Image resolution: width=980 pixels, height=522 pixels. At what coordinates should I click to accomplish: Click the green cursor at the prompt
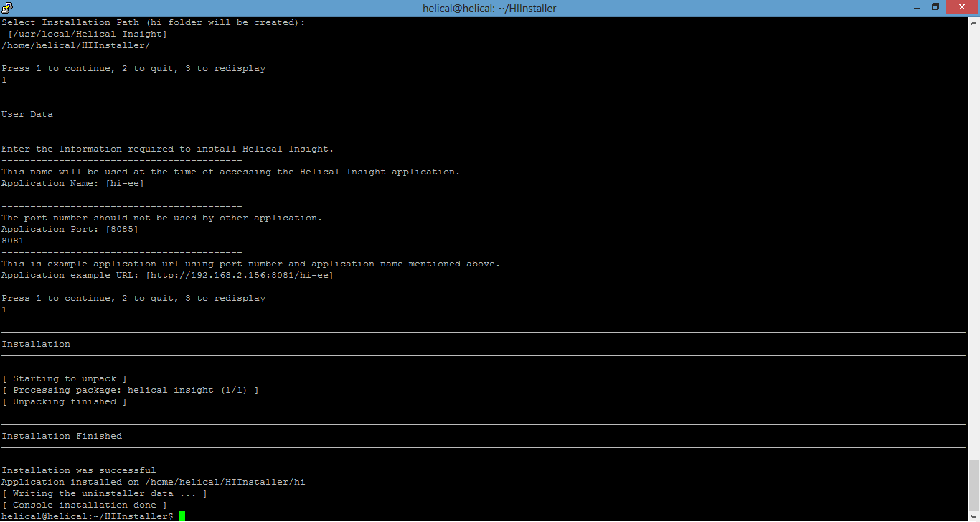point(182,516)
